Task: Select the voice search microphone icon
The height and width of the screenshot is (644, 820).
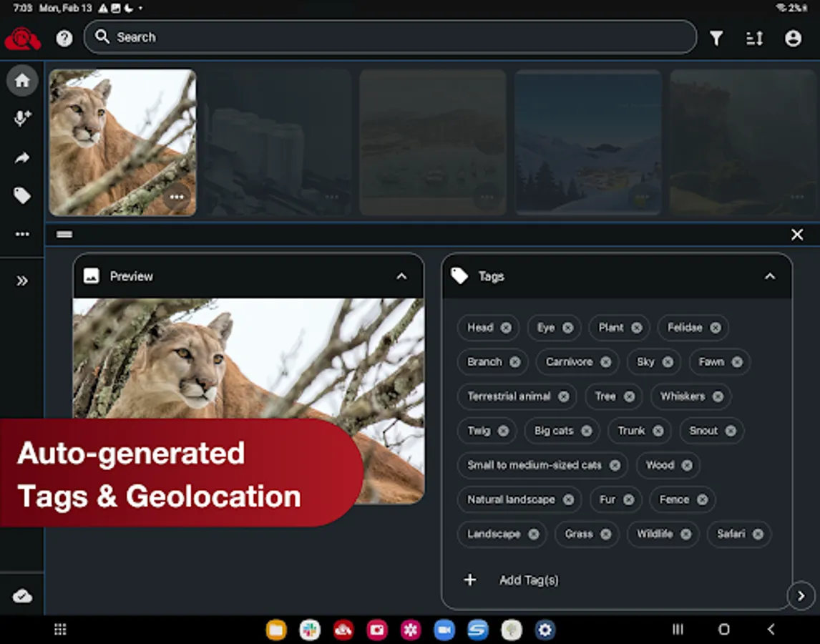Action: pos(22,119)
